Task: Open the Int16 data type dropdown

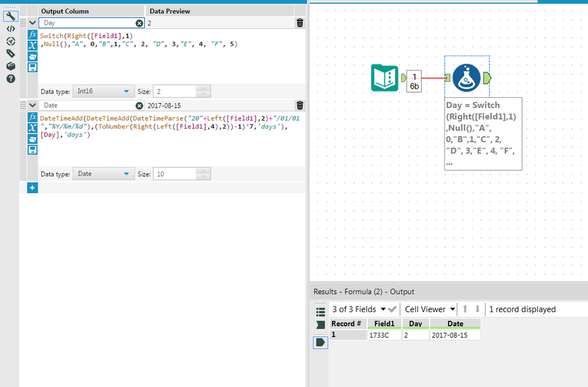Action: pos(104,91)
